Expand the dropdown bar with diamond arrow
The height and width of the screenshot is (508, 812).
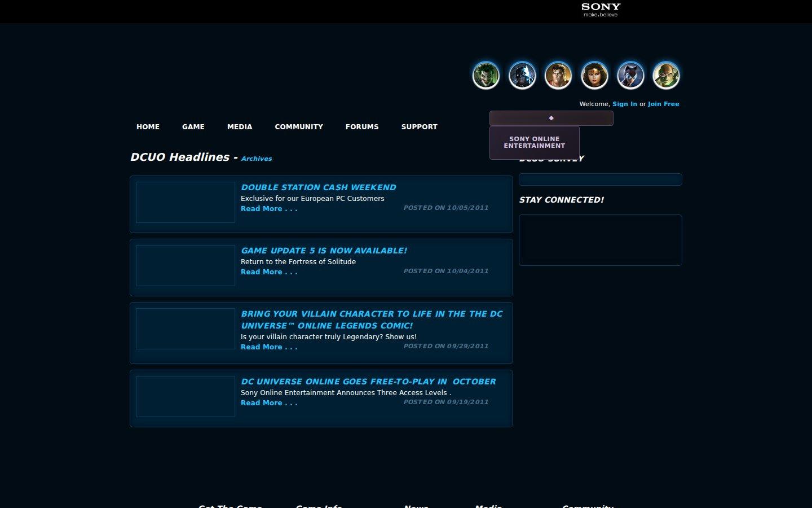pos(551,118)
